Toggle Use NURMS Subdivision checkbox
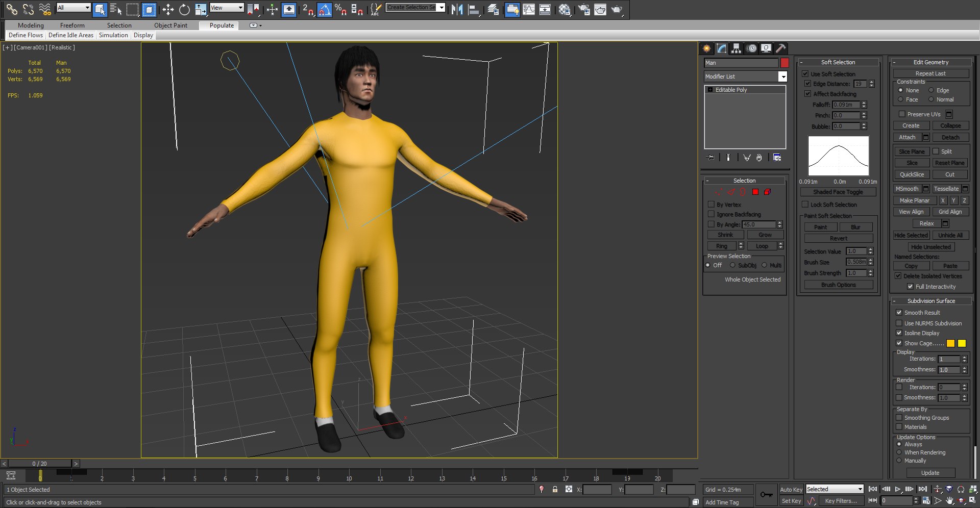Screen dimensions: 980x508 point(899,323)
